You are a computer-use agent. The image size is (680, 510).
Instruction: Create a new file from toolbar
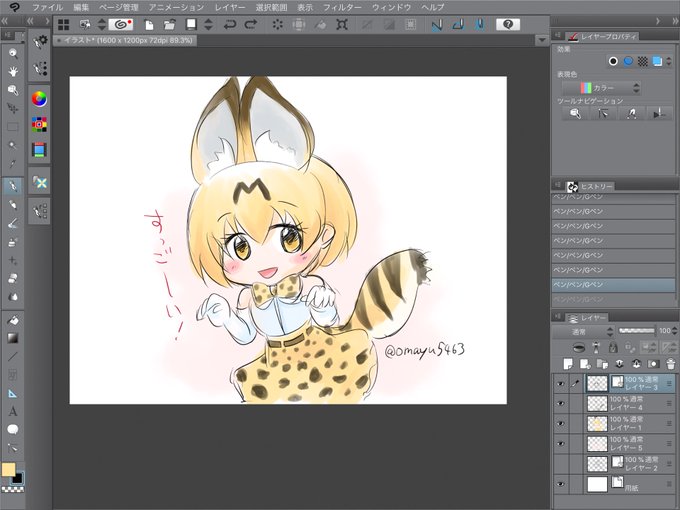coord(149,25)
